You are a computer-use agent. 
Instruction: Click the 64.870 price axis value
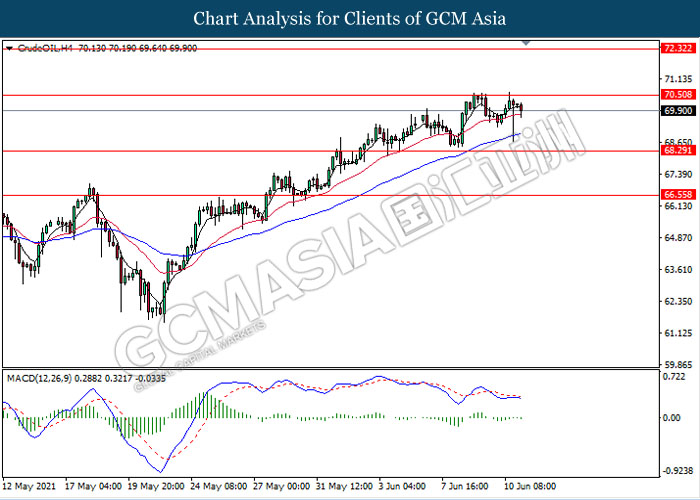pyautogui.click(x=678, y=238)
